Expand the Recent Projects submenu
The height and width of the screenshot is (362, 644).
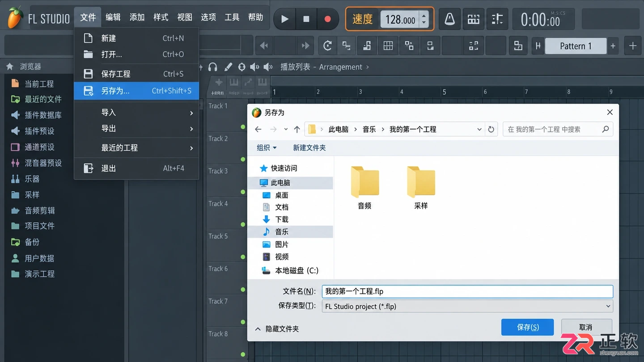pos(136,147)
